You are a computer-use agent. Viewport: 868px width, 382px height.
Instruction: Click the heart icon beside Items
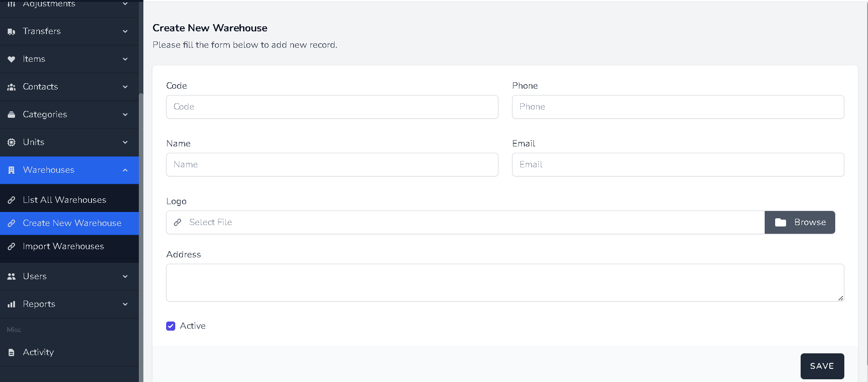pyautogui.click(x=11, y=59)
